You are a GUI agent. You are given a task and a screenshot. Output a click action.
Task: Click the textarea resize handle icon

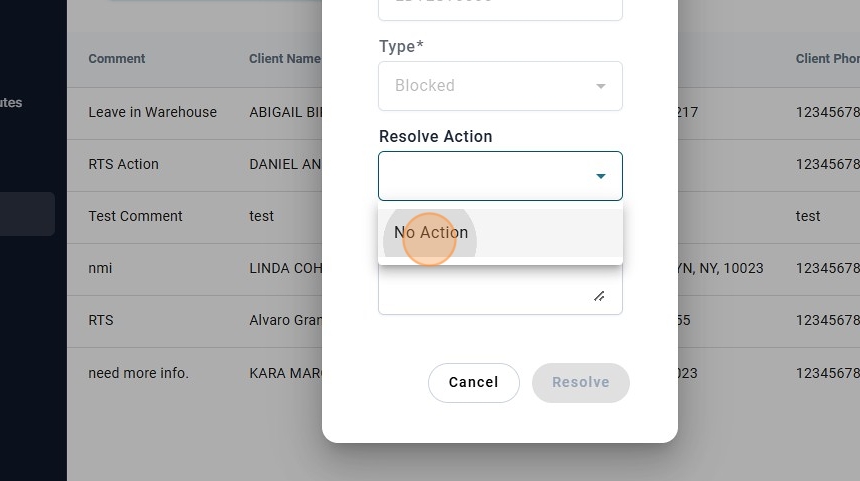(598, 296)
